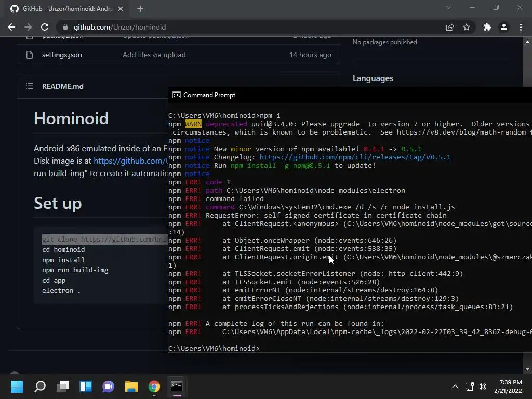This screenshot has height=399, width=532.
Task: Open the Widgets taskbar icon
Action: coord(86,387)
